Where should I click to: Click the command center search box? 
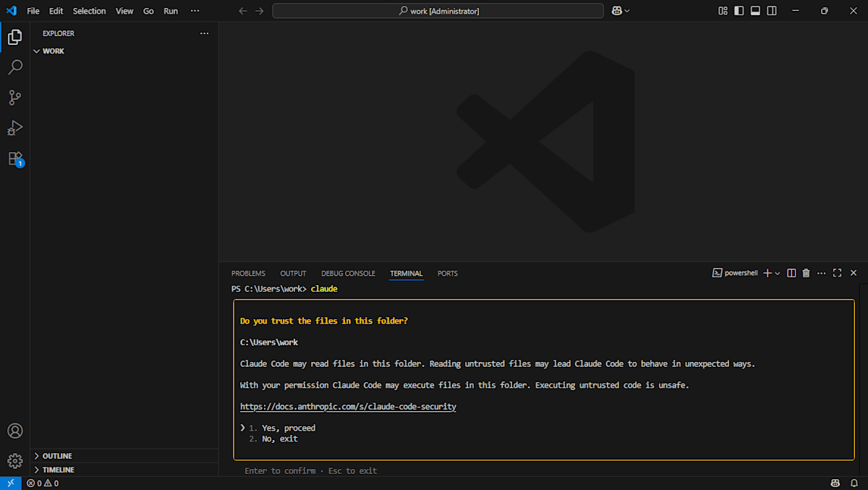pos(438,11)
